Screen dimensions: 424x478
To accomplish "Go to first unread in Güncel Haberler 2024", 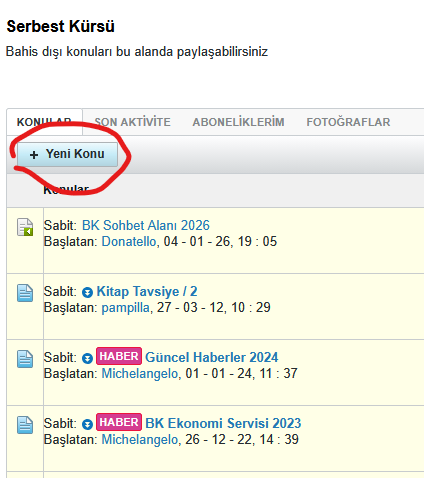I will [87, 358].
